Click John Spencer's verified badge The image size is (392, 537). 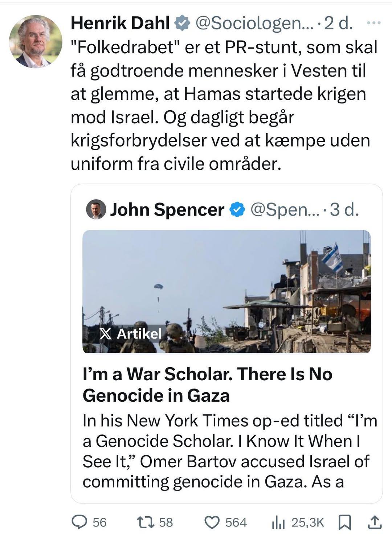pyautogui.click(x=237, y=210)
